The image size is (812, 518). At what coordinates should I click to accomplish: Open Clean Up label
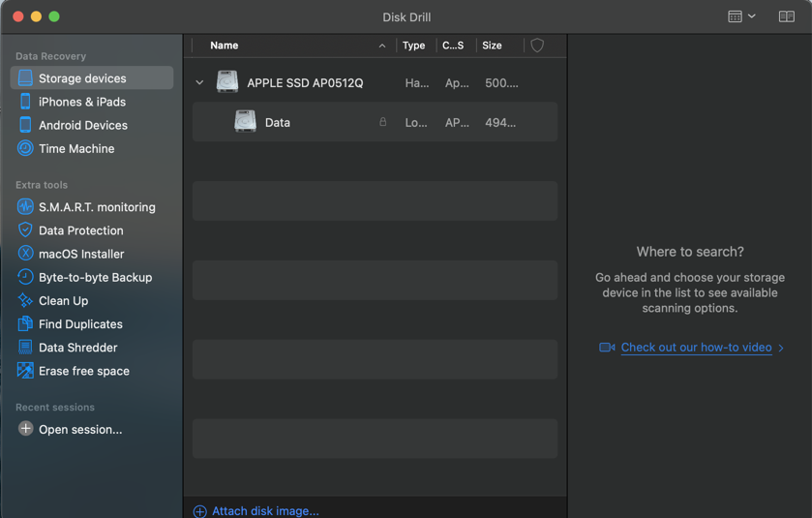(63, 300)
